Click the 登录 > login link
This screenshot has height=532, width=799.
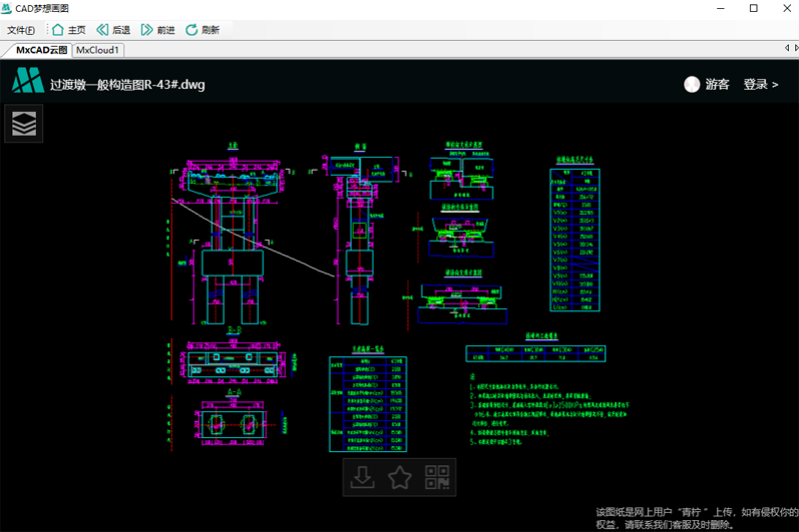(760, 85)
